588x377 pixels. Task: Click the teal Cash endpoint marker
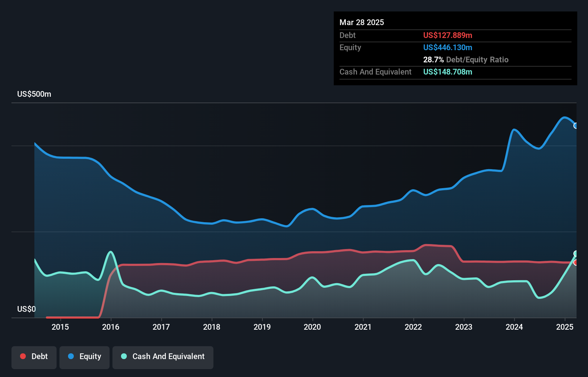(x=576, y=254)
